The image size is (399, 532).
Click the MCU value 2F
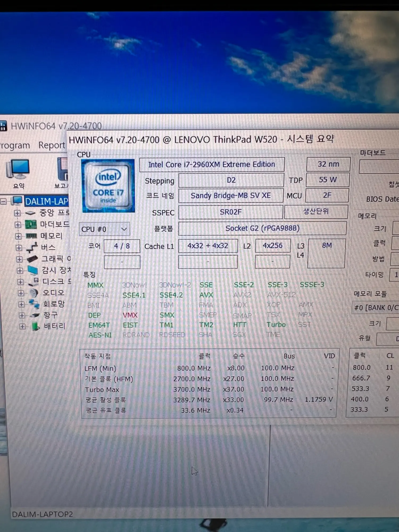click(327, 195)
